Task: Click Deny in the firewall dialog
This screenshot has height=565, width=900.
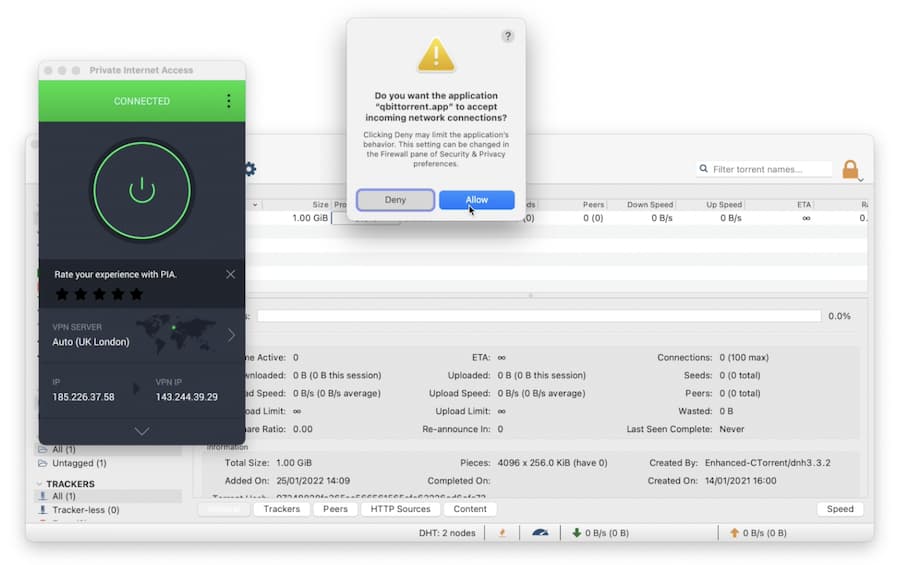Action: click(x=395, y=200)
